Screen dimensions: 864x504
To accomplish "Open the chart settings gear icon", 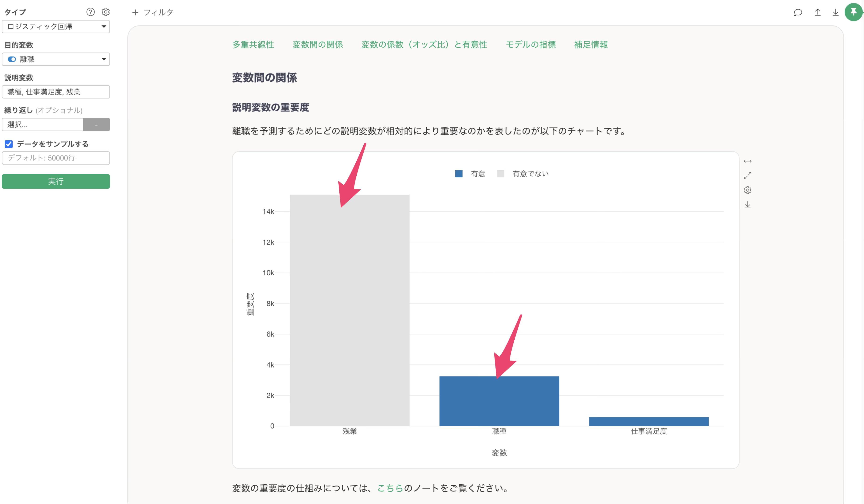I will [x=748, y=190].
